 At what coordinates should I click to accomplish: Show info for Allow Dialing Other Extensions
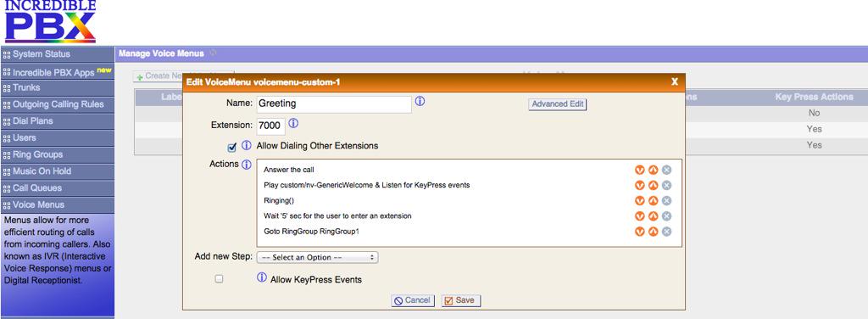pos(247,146)
